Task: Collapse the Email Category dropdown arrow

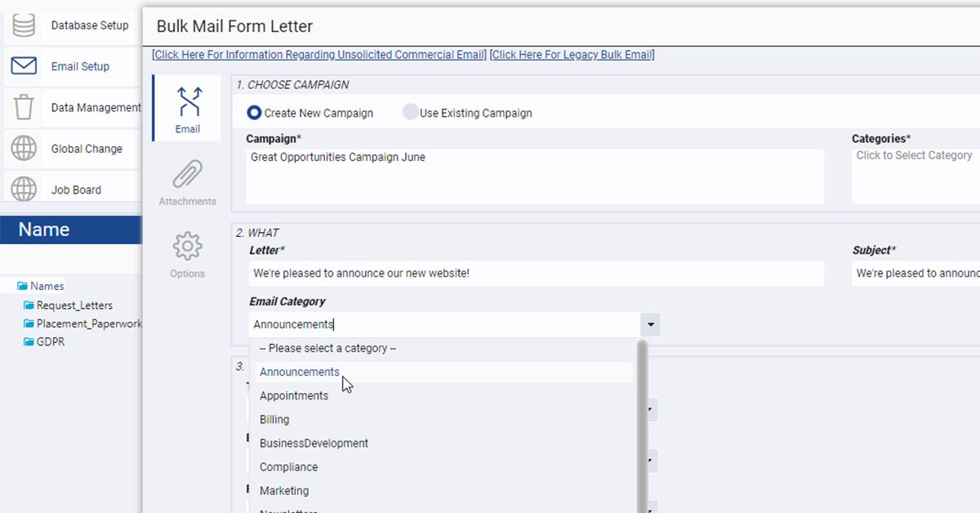Action: pyautogui.click(x=650, y=325)
